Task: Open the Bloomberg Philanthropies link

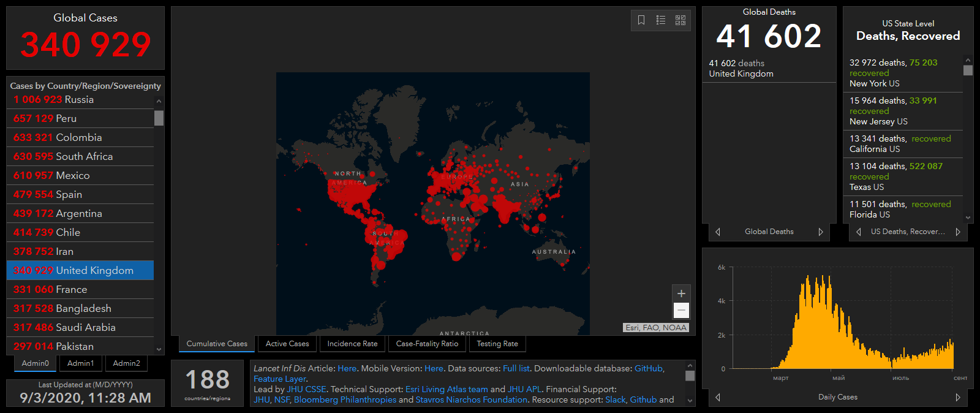Action: [345, 400]
